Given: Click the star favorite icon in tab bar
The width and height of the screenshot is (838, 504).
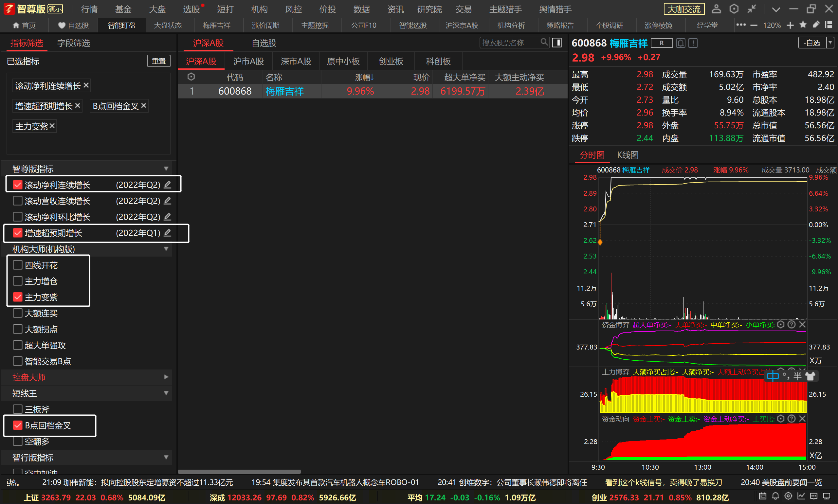Looking at the screenshot, I should pos(803,25).
